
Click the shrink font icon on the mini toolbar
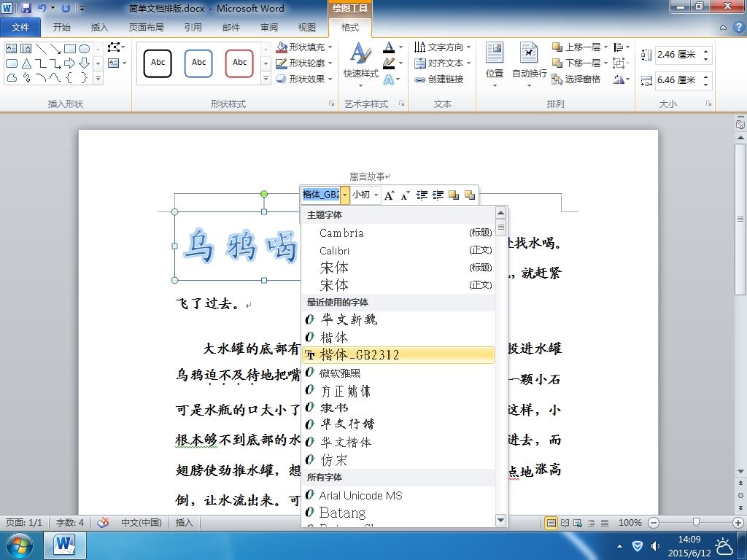405,195
